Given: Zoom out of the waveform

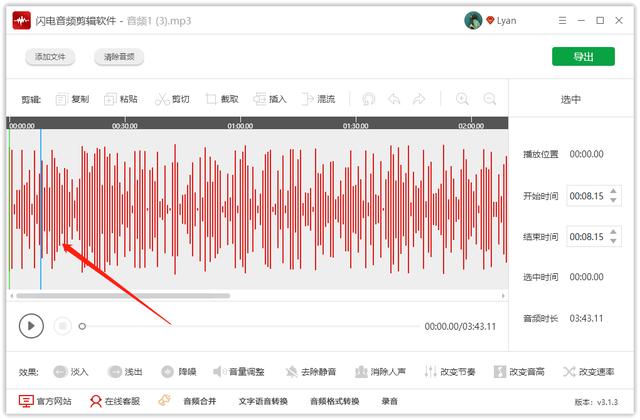Looking at the screenshot, I should click(489, 99).
